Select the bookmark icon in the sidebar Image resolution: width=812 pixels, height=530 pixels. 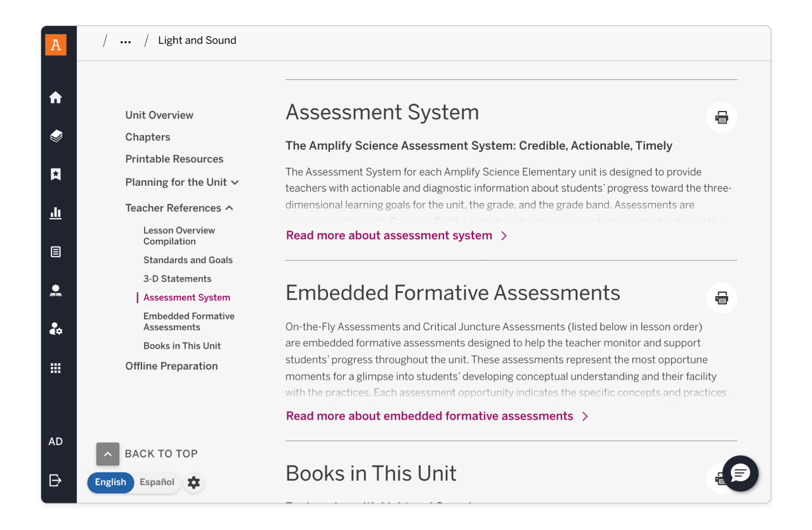pyautogui.click(x=55, y=174)
